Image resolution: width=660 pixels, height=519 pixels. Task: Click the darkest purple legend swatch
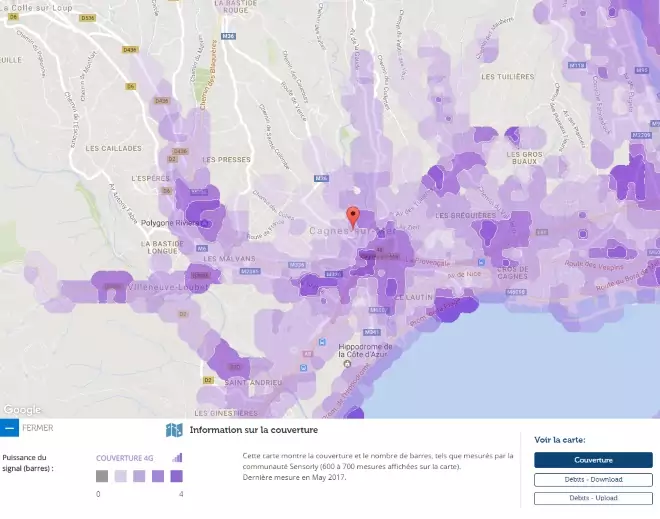[176, 476]
